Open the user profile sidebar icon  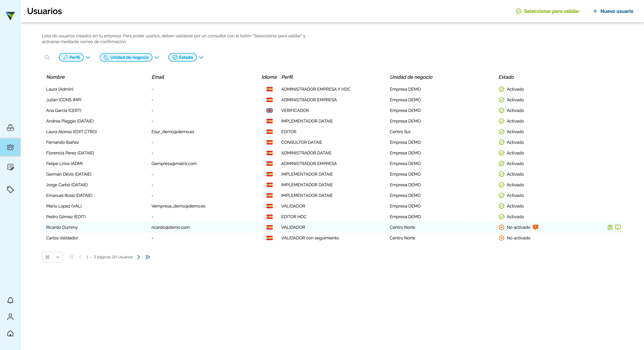coord(10,317)
